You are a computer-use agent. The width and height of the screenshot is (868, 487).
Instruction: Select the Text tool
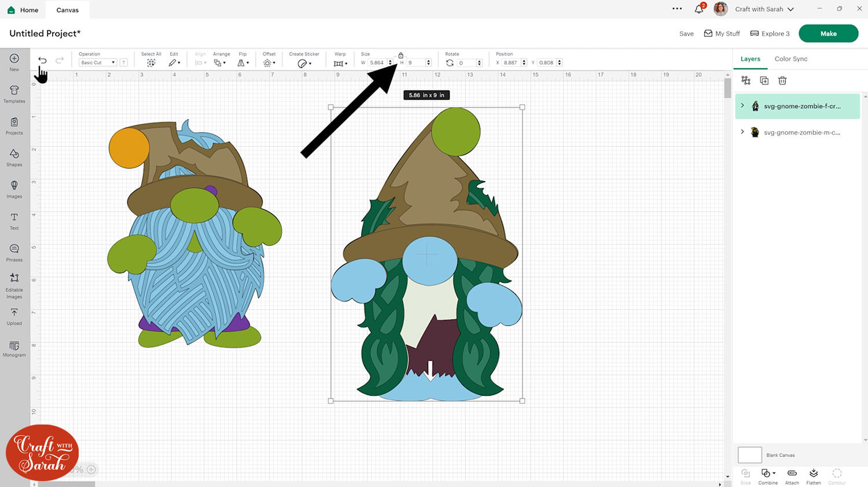click(x=14, y=220)
